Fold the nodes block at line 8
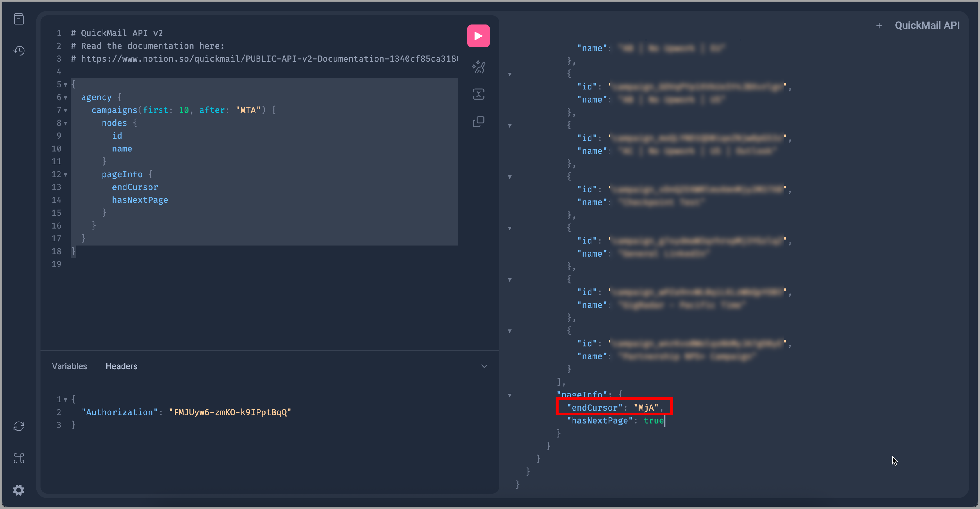This screenshot has width=980, height=509. (65, 123)
